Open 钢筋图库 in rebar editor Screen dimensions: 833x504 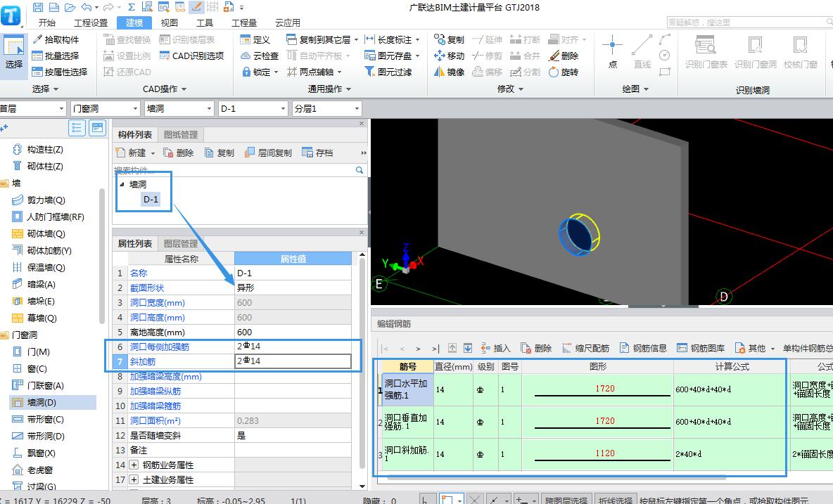point(701,348)
